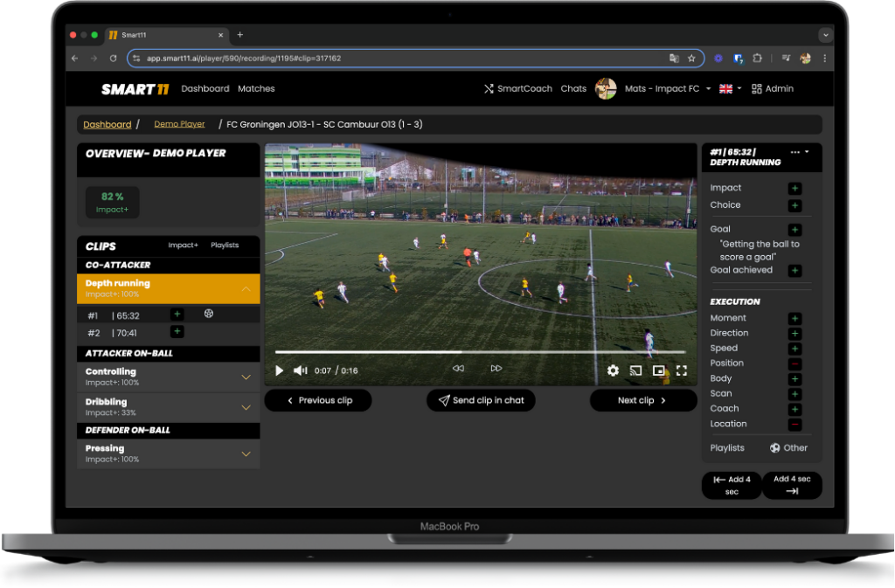Click the plus icon on clip #2
This screenshot has width=895, height=588.
click(x=177, y=332)
